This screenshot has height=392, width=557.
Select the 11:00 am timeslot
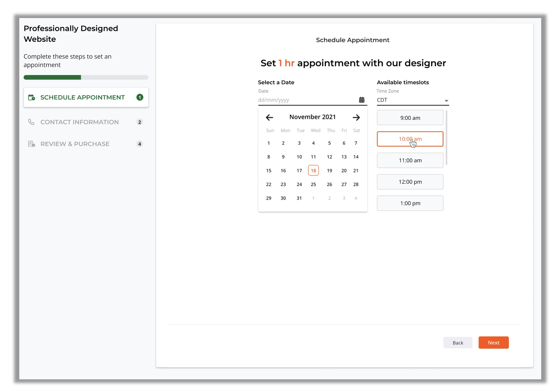(410, 160)
